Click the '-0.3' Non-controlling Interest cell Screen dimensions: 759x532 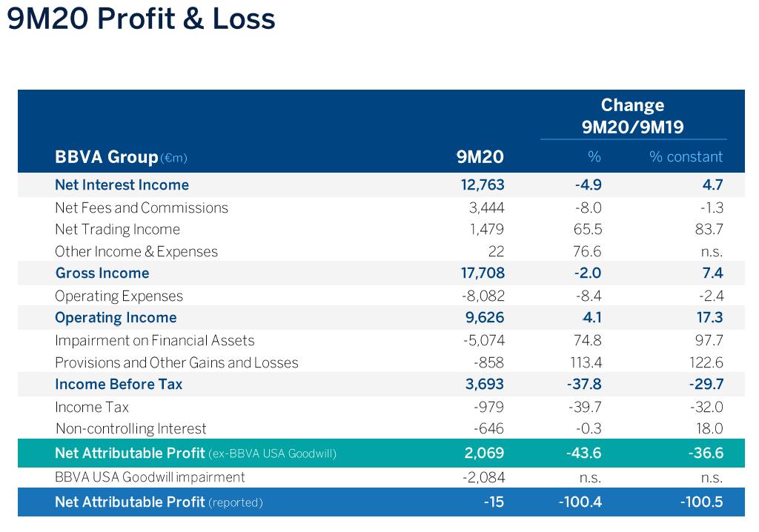(589, 428)
